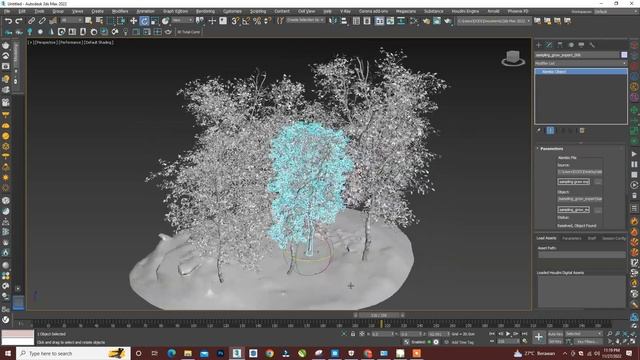Click the Alembic object name button

573,209
